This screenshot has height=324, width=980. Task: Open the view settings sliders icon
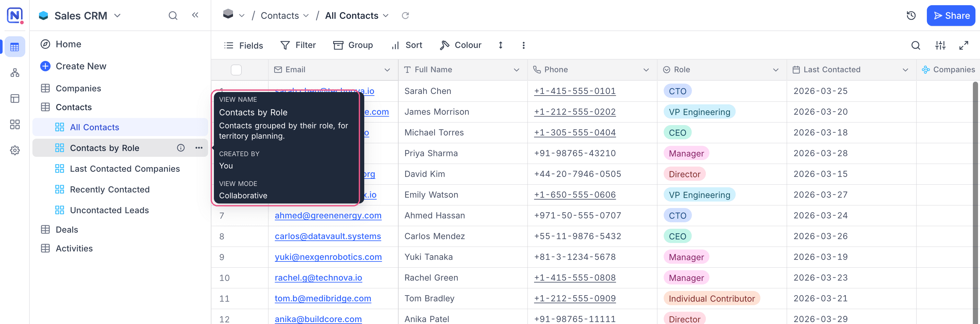940,46
